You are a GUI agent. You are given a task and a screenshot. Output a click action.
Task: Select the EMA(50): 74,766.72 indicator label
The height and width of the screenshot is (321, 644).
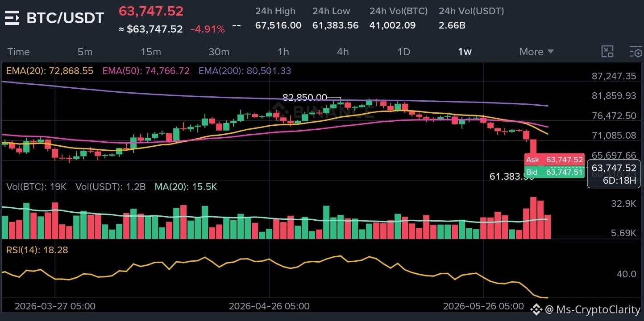(x=146, y=71)
